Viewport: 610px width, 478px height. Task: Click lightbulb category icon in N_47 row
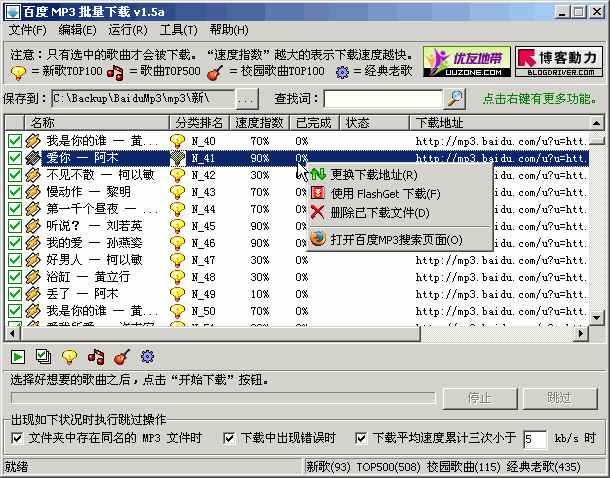pos(177,260)
